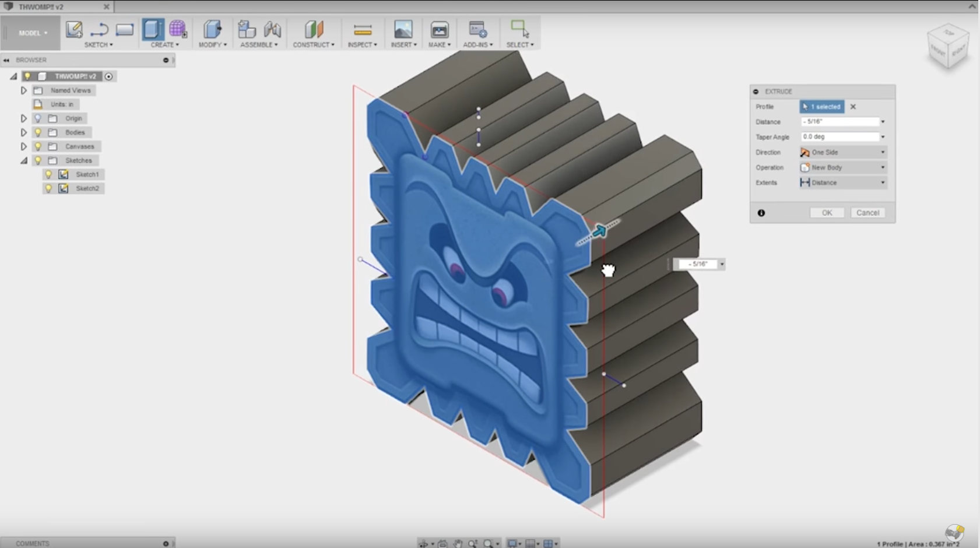Open the Operation dropdown showing New Body
The width and height of the screenshot is (980, 548).
pos(843,167)
